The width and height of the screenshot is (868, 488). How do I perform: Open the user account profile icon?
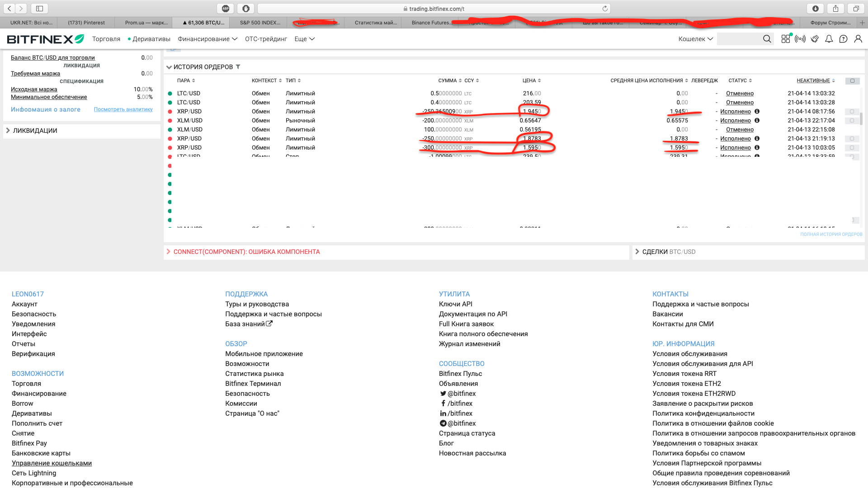coord(858,39)
